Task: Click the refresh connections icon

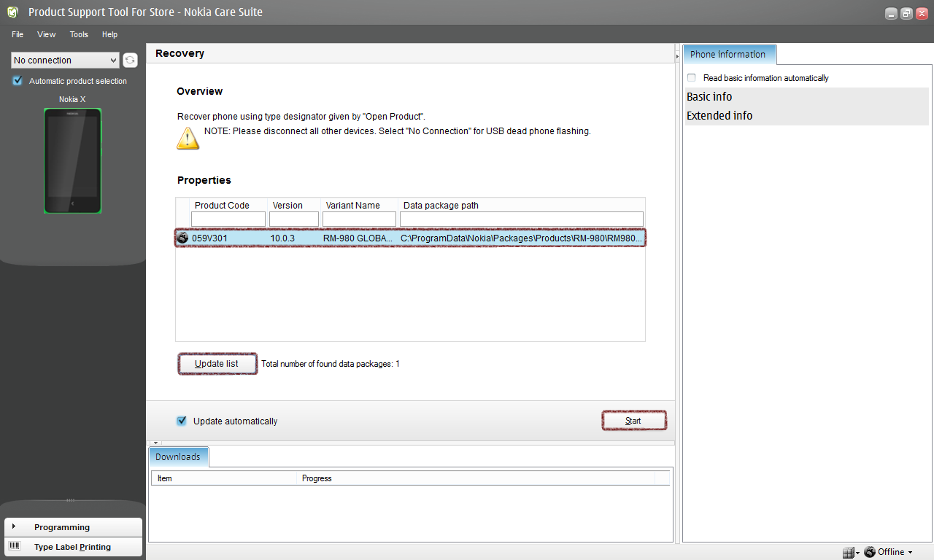Action: pos(130,61)
